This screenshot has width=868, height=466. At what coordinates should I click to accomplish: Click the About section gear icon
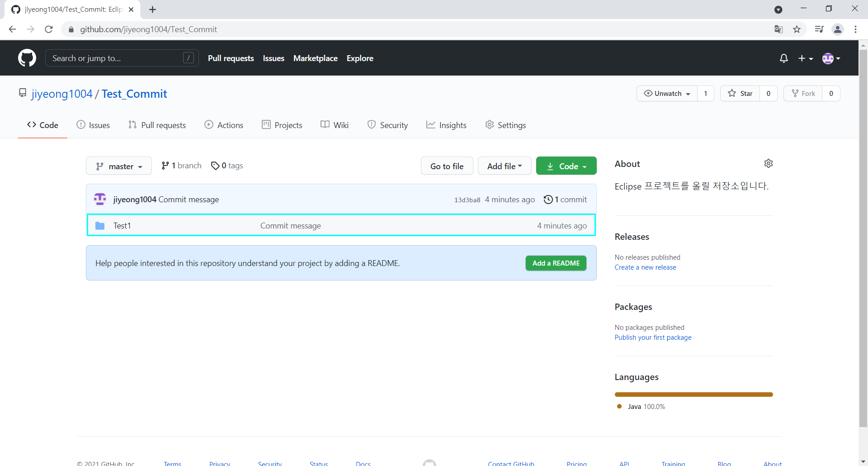tap(769, 163)
